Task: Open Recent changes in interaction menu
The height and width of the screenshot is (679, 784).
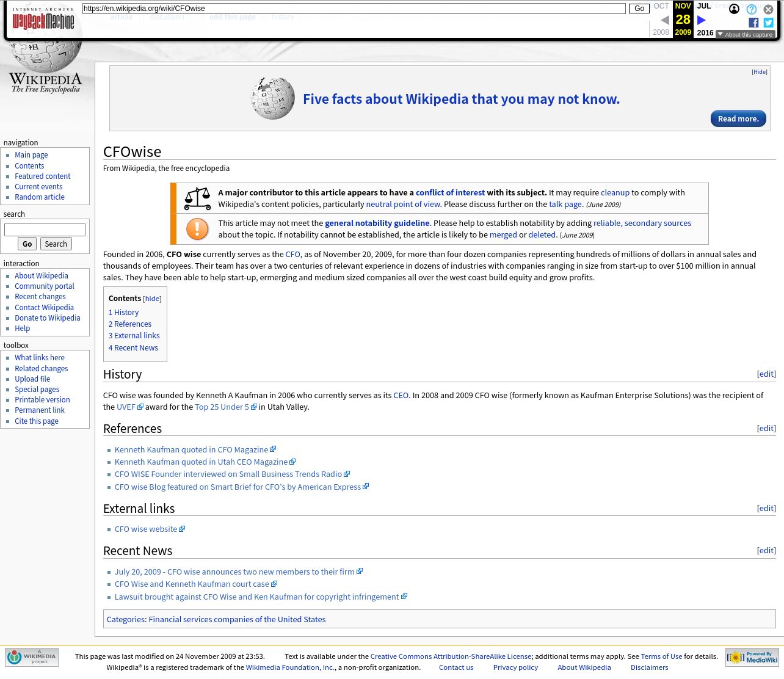Action: (x=40, y=297)
